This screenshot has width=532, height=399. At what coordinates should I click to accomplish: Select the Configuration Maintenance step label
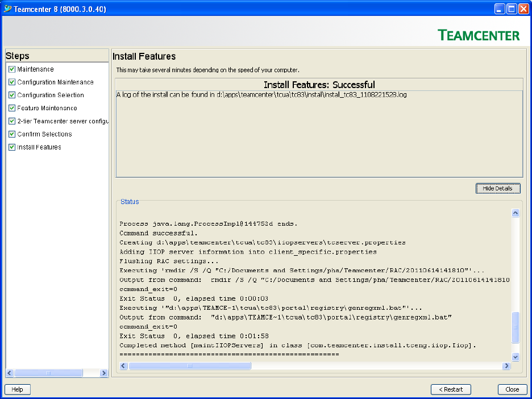[55, 82]
